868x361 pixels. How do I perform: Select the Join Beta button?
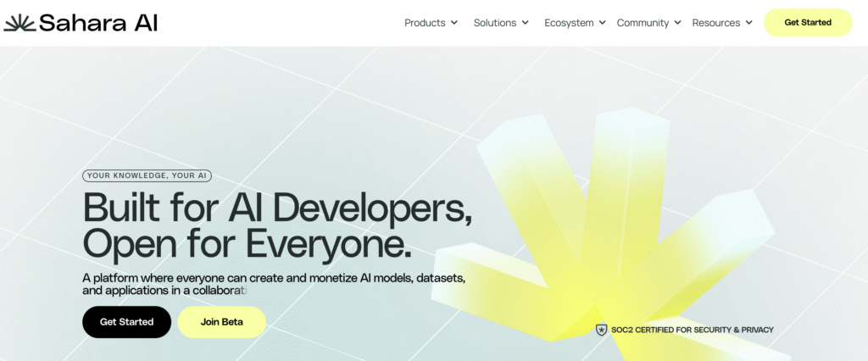click(x=222, y=322)
